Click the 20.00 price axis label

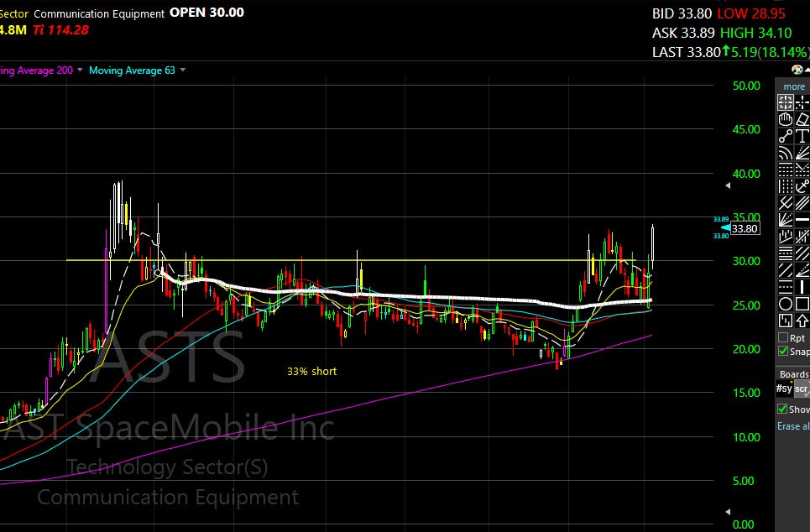[746, 349]
